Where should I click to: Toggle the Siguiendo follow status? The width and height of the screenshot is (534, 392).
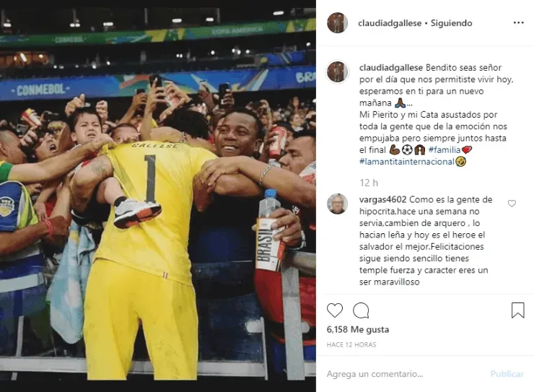451,23
